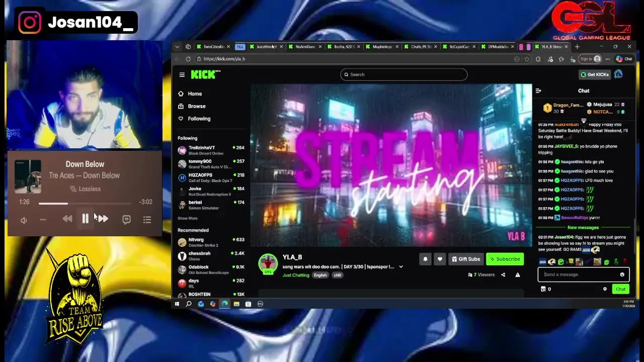Click the browser Sign in button
644x362 pixels.
click(x=590, y=59)
